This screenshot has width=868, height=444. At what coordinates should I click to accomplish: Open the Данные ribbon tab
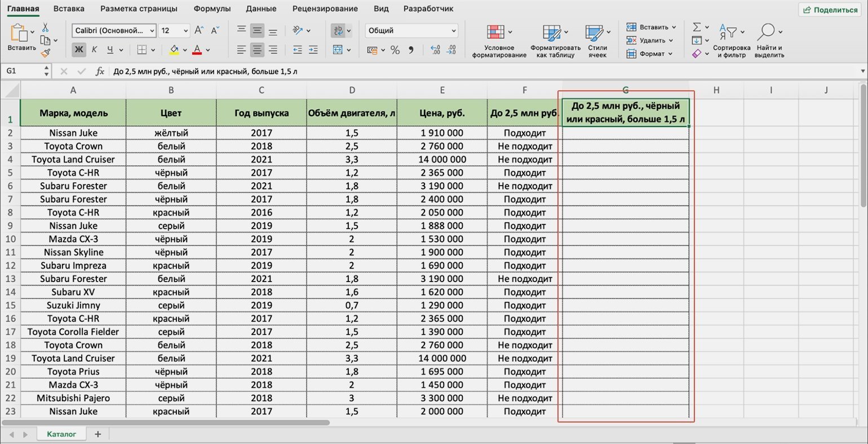pos(261,8)
